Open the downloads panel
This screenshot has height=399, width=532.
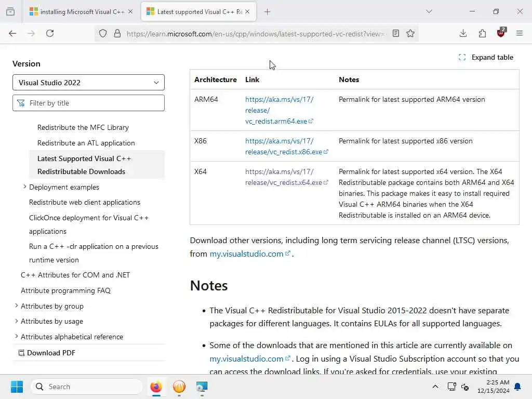tap(463, 33)
